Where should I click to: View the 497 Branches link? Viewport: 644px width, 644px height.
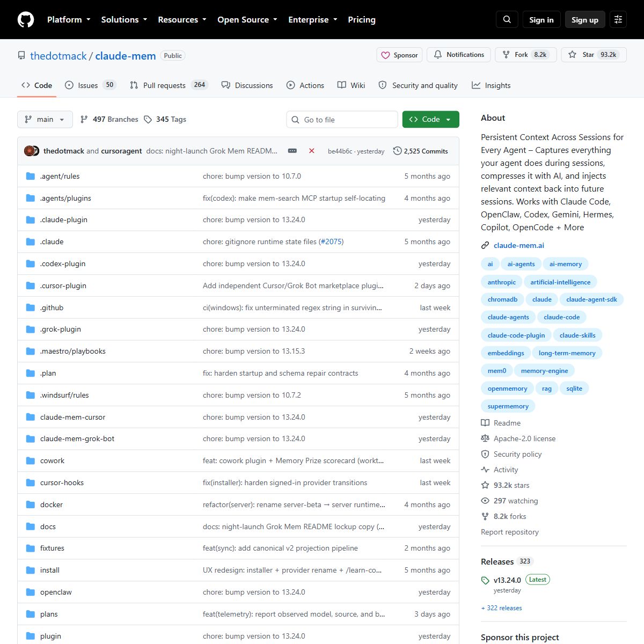coord(109,119)
